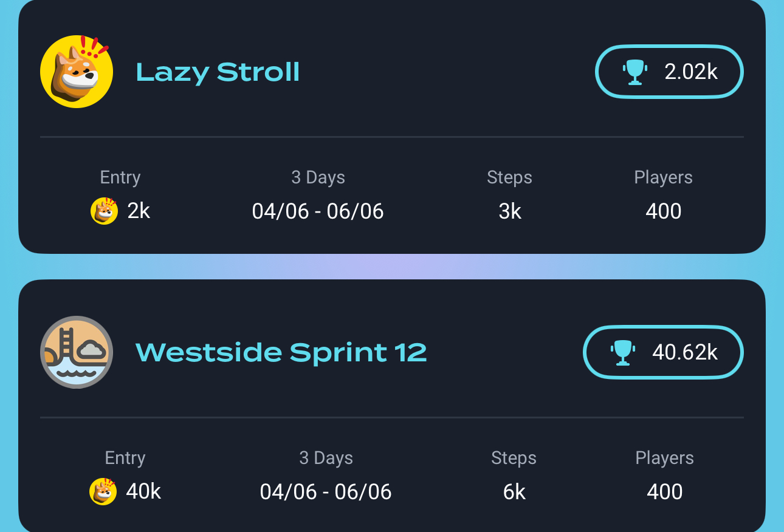The width and height of the screenshot is (784, 532).
Task: Tap the coin icon next to 2k entry
Action: tap(104, 211)
